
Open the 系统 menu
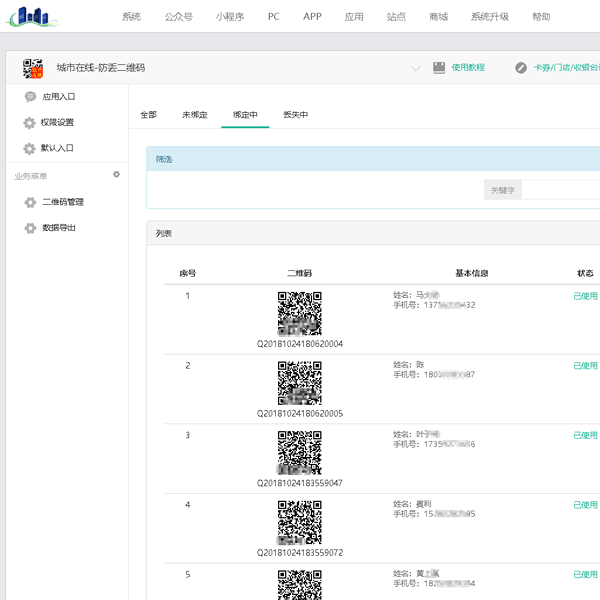[132, 17]
